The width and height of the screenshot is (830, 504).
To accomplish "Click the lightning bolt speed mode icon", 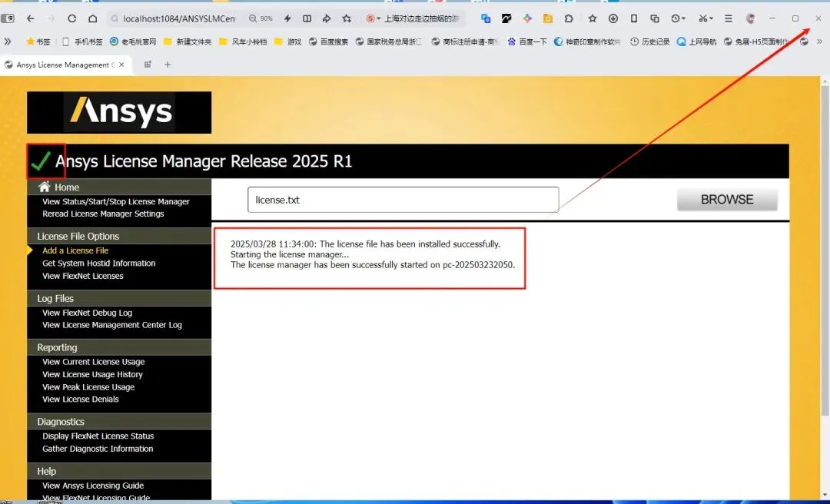I will coord(287,18).
